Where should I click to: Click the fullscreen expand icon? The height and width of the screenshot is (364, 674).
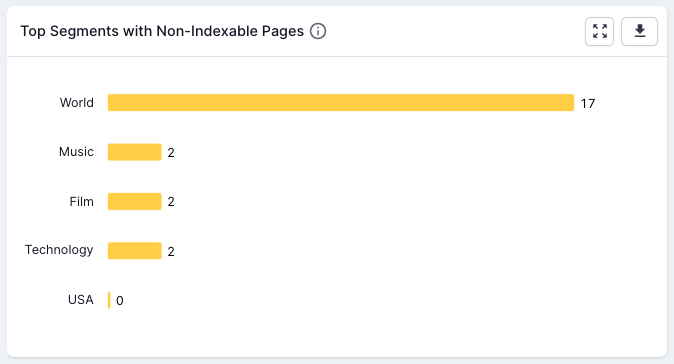[599, 31]
